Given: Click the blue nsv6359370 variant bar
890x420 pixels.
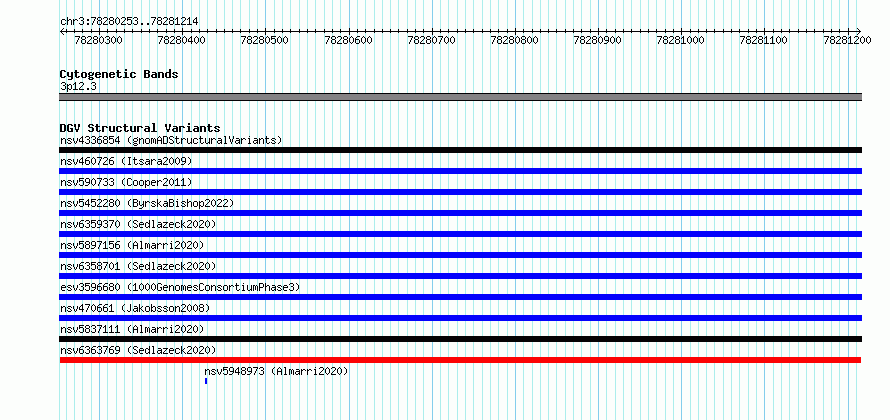Looking at the screenshot, I should coord(460,234).
